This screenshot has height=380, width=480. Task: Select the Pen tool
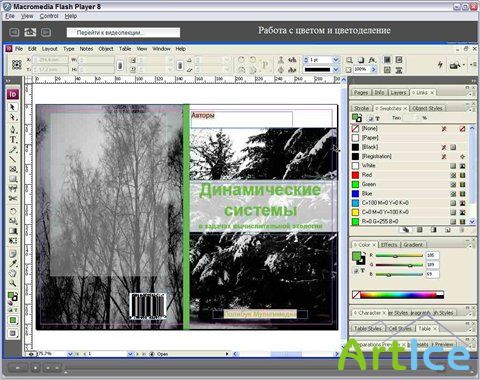(12, 129)
